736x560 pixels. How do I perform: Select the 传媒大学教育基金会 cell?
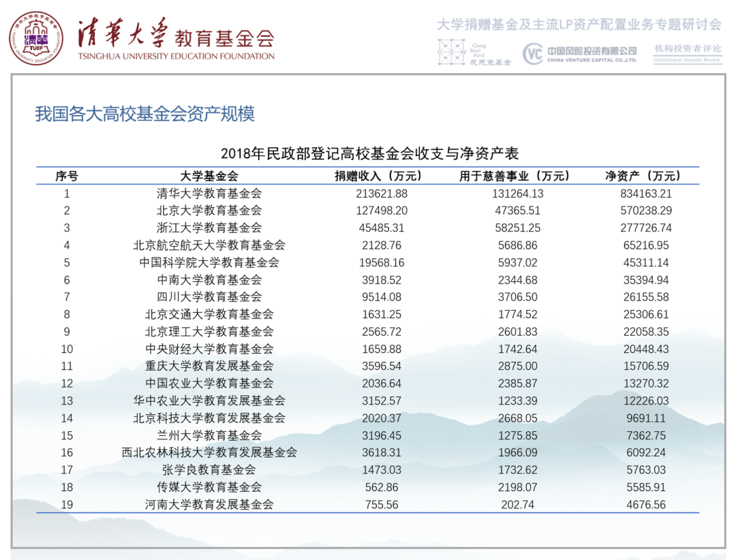(209, 487)
